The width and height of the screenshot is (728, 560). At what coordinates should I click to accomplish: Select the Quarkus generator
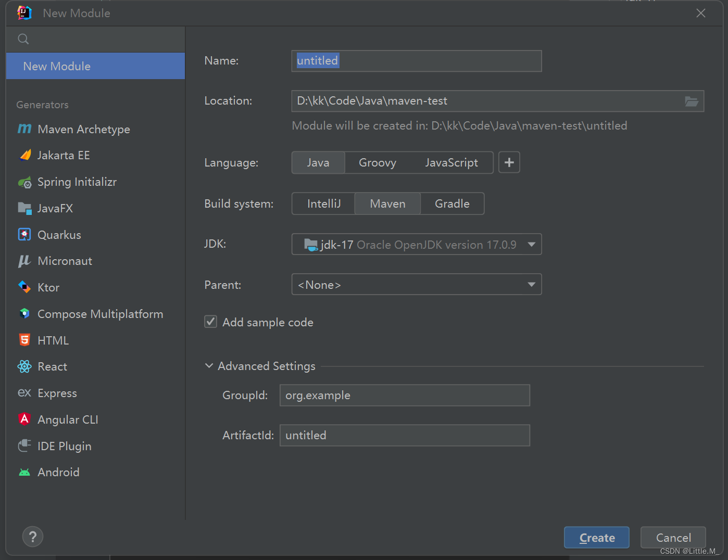coord(95,235)
